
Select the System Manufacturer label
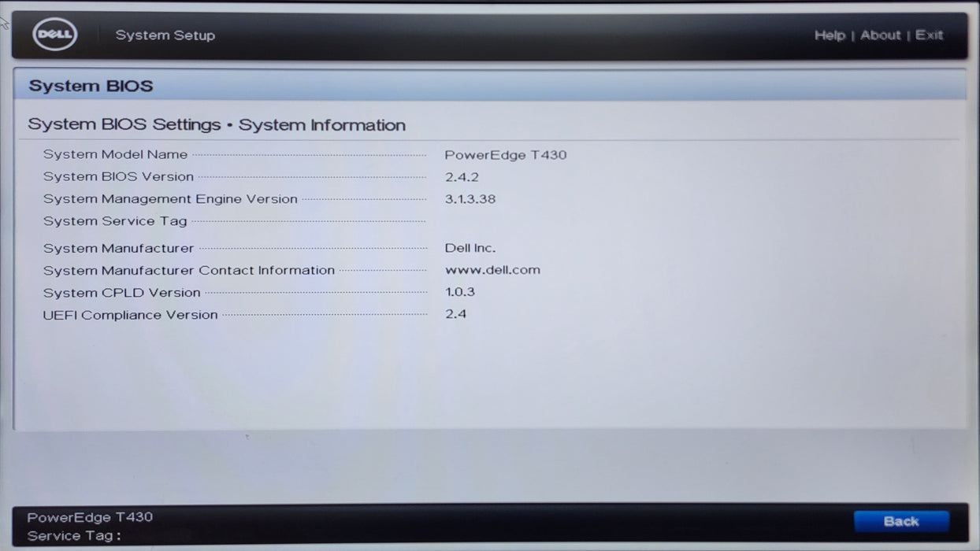pyautogui.click(x=118, y=248)
